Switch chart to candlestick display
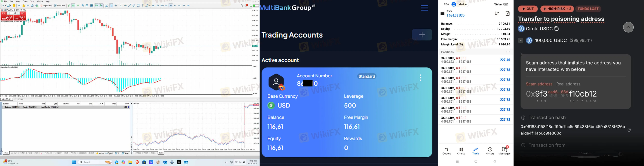 click(x=73, y=6)
